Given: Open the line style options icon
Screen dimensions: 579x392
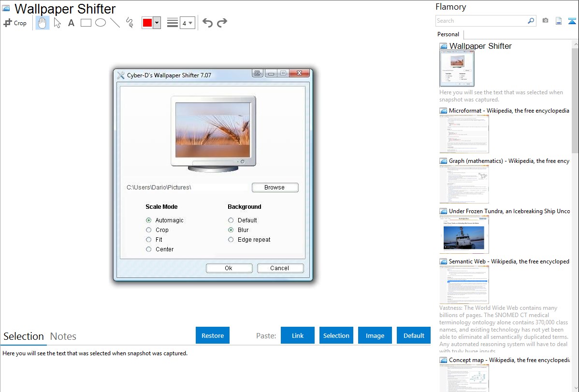Looking at the screenshot, I should tap(173, 23).
